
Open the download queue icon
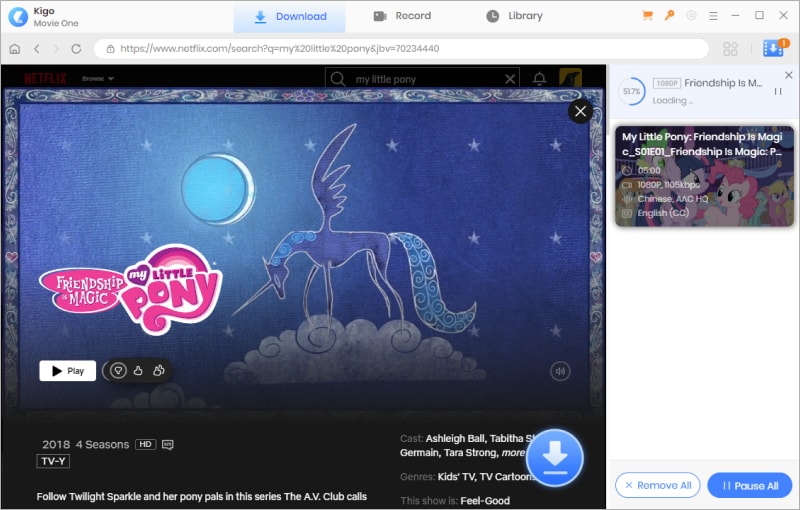(x=773, y=48)
